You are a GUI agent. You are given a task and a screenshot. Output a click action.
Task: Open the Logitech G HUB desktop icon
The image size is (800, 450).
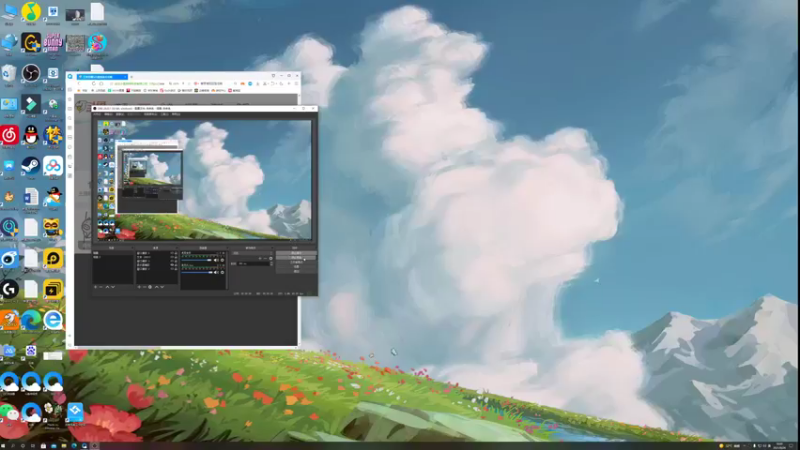[9, 289]
